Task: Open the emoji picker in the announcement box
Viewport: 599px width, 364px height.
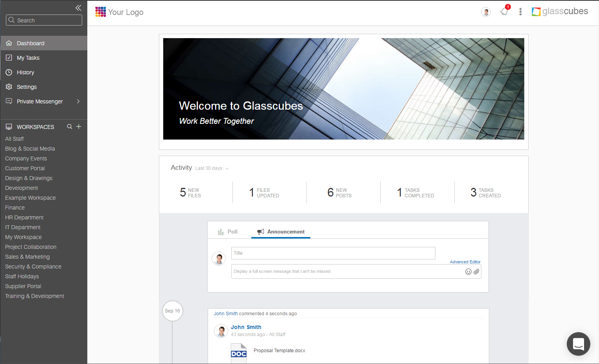Action: (468, 271)
